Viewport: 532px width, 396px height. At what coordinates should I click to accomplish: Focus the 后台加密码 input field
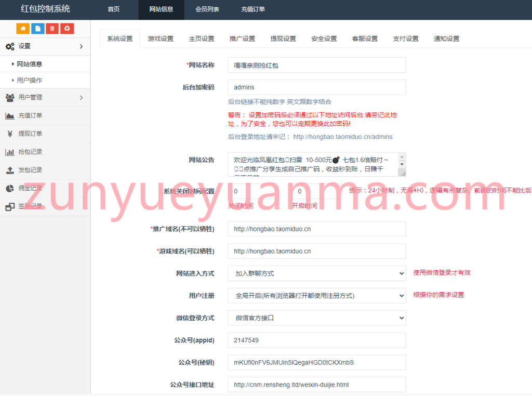point(317,87)
